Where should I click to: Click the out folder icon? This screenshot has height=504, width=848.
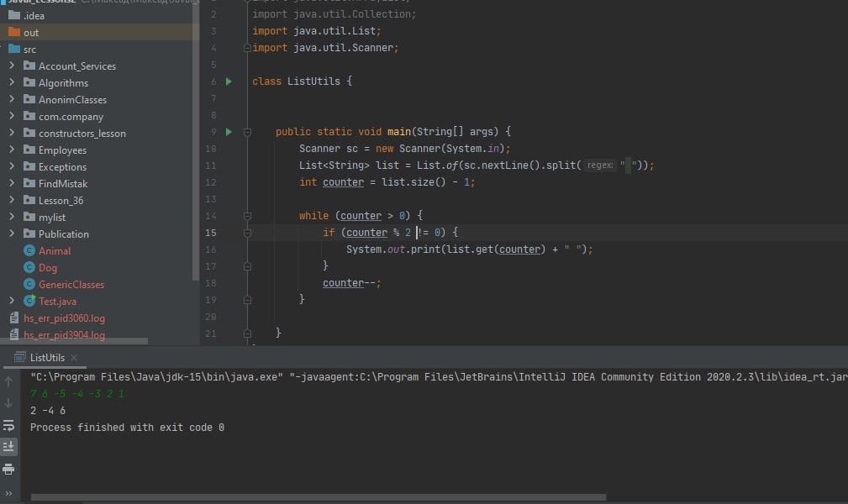(14, 32)
